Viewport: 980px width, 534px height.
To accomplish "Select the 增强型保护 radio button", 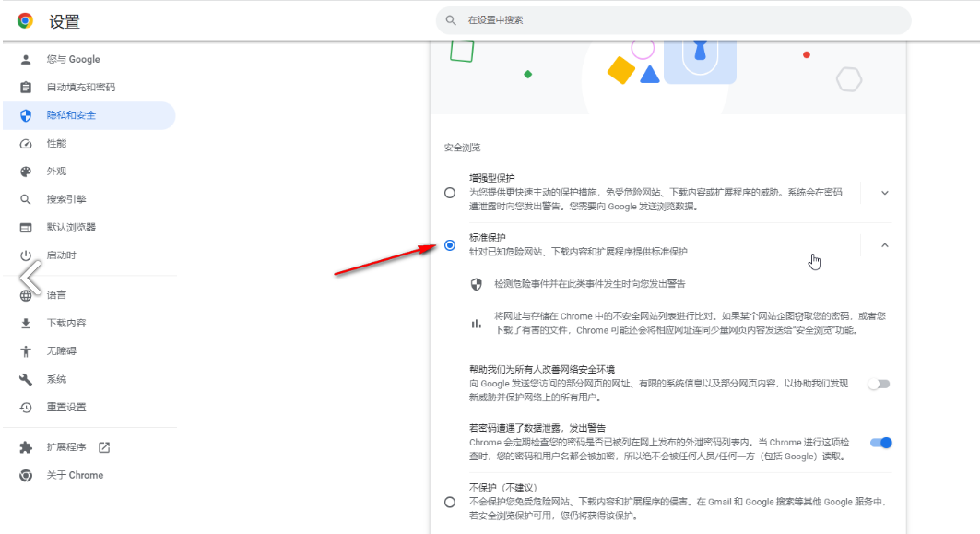I will click(x=450, y=193).
